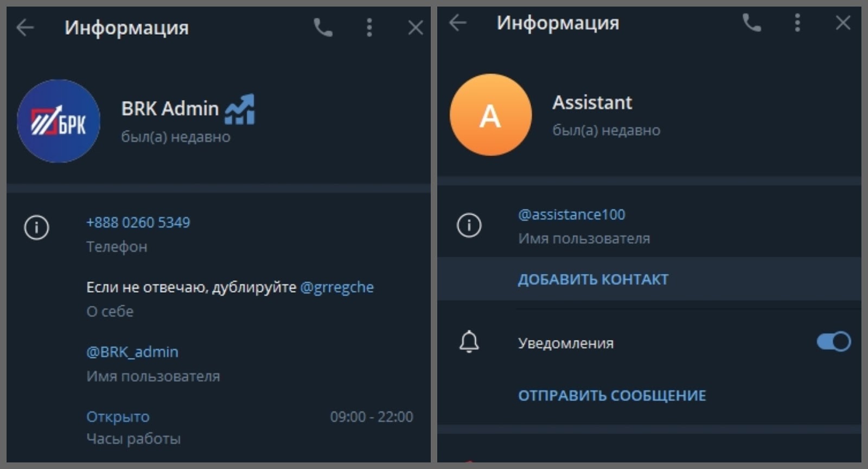Click Телефон label under phone number
Image resolution: width=868 pixels, height=469 pixels.
tap(117, 247)
